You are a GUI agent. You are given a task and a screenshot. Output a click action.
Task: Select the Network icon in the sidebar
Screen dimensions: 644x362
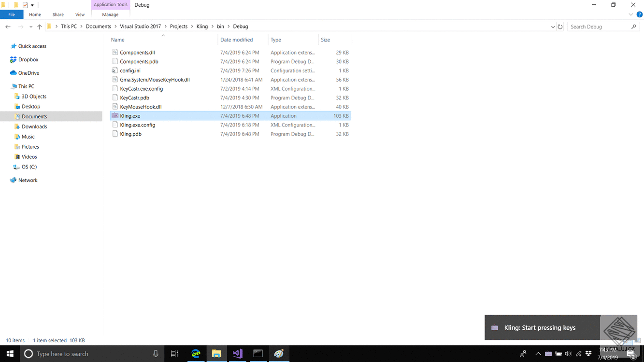tap(13, 180)
